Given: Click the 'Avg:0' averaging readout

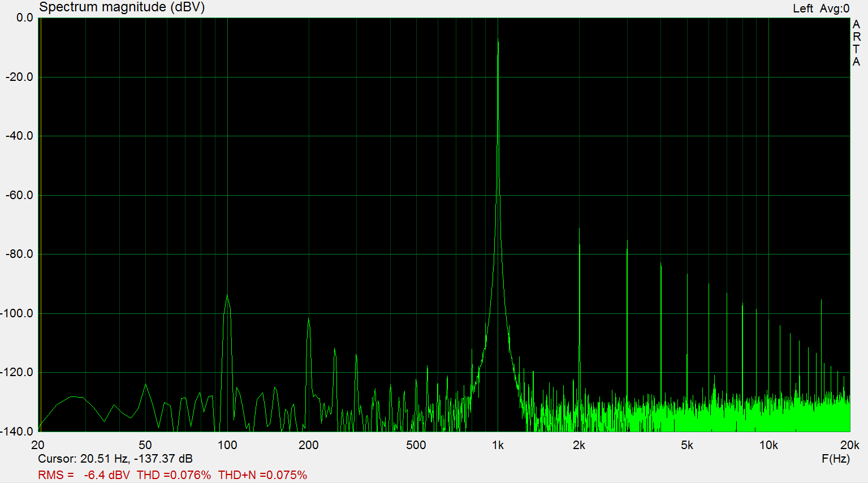Looking at the screenshot, I should tap(835, 8).
